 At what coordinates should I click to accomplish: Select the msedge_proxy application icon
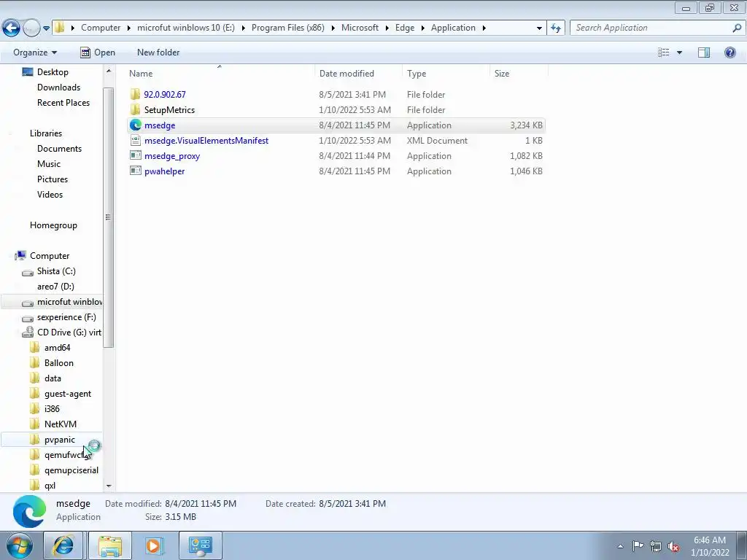(135, 155)
